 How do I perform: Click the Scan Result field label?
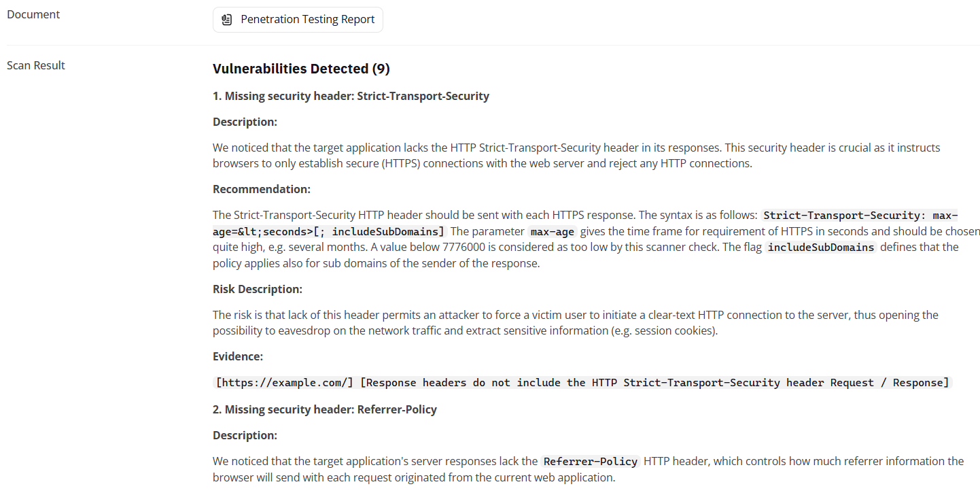pos(36,65)
